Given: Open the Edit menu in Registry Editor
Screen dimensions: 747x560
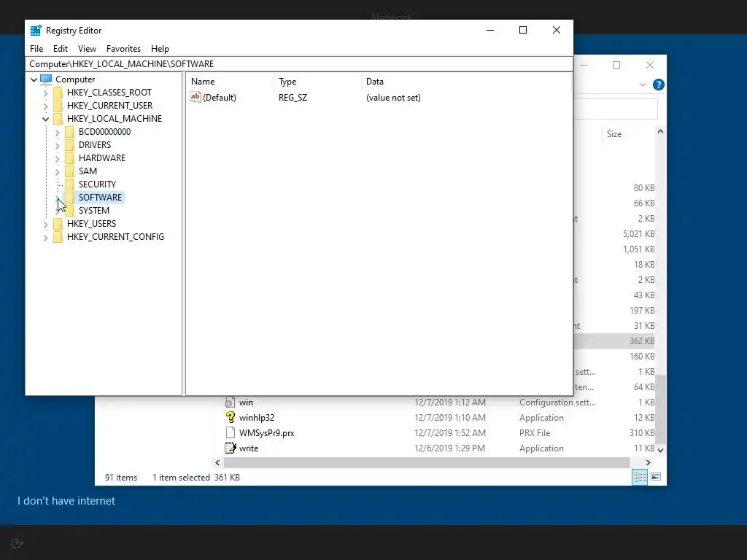Looking at the screenshot, I should tap(61, 49).
